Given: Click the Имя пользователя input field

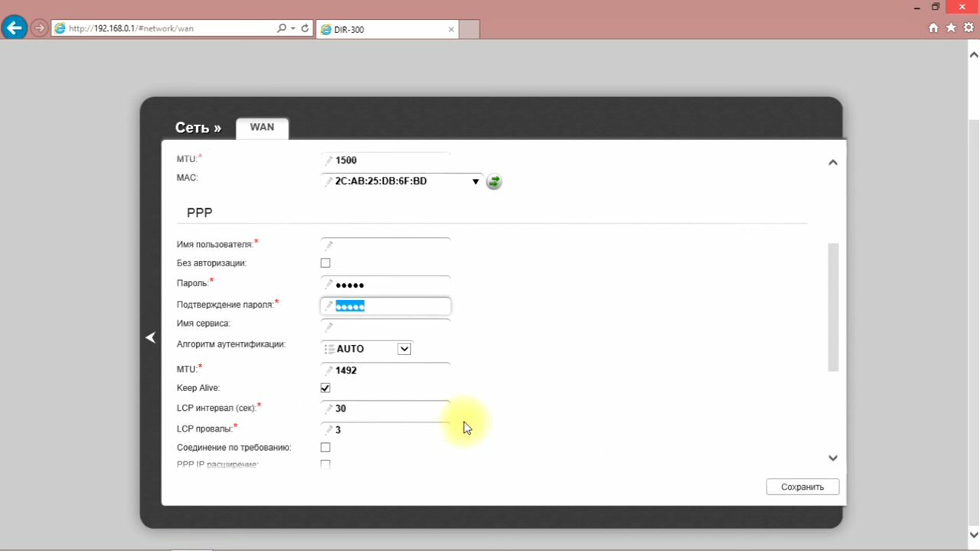Looking at the screenshot, I should (385, 246).
